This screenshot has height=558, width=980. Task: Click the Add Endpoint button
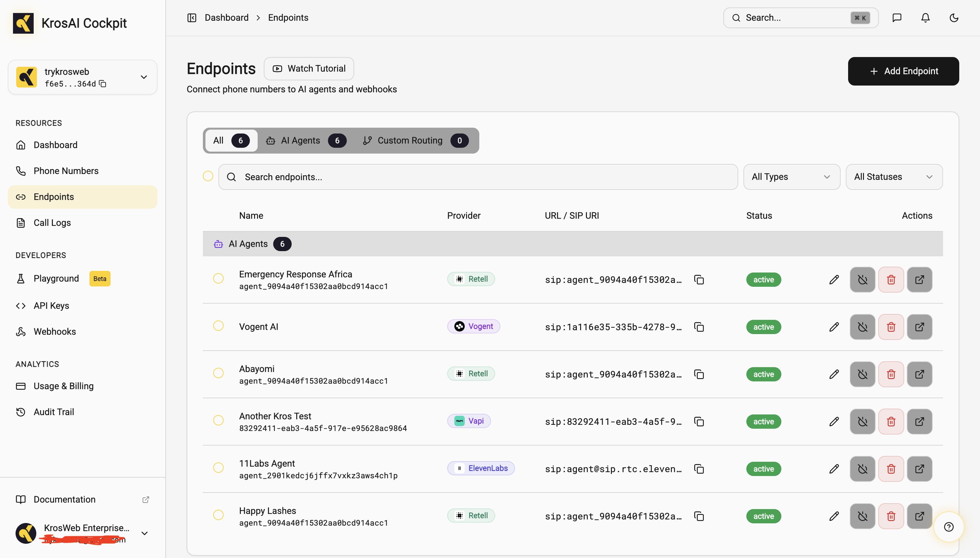coord(903,71)
